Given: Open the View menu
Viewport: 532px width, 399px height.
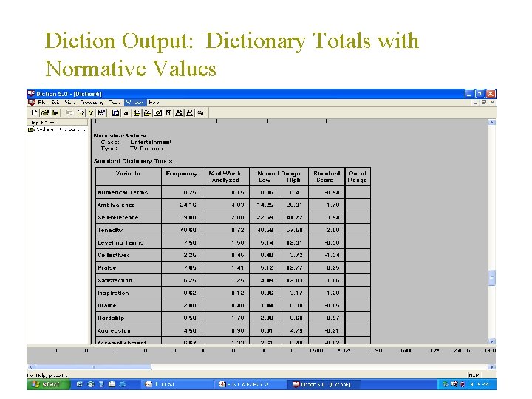Looking at the screenshot, I should tap(69, 102).
